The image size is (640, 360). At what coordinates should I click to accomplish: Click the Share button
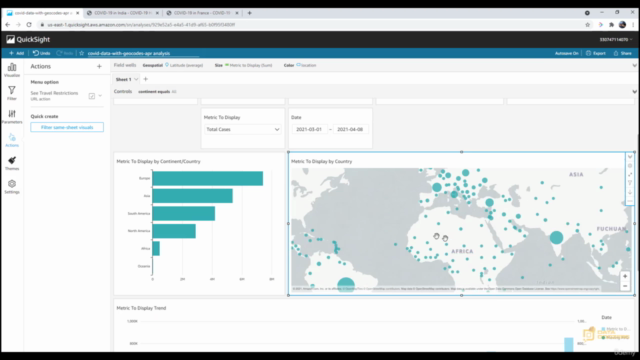pyautogui.click(x=622, y=53)
